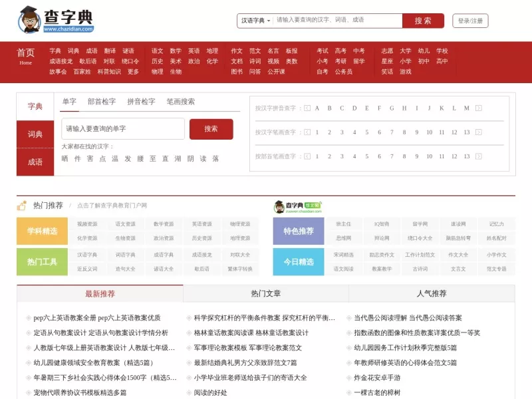Click 10 in 按汉字笔画查字 row
This screenshot has height=399, width=532.
[429, 132]
